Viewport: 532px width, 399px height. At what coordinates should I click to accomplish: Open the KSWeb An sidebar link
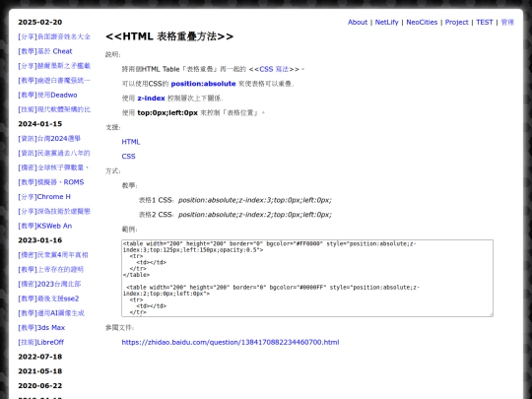[44, 226]
